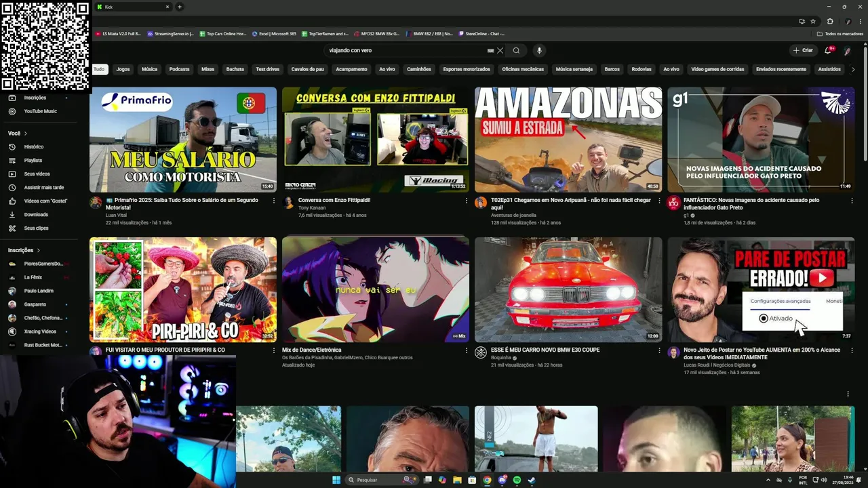The width and height of the screenshot is (868, 488).
Task: Click the Criar button
Action: pyautogui.click(x=803, y=50)
